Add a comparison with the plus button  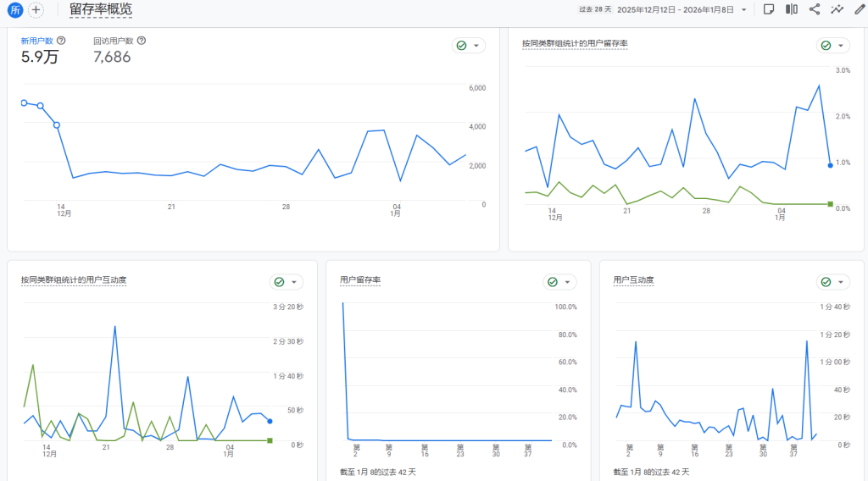(x=36, y=10)
